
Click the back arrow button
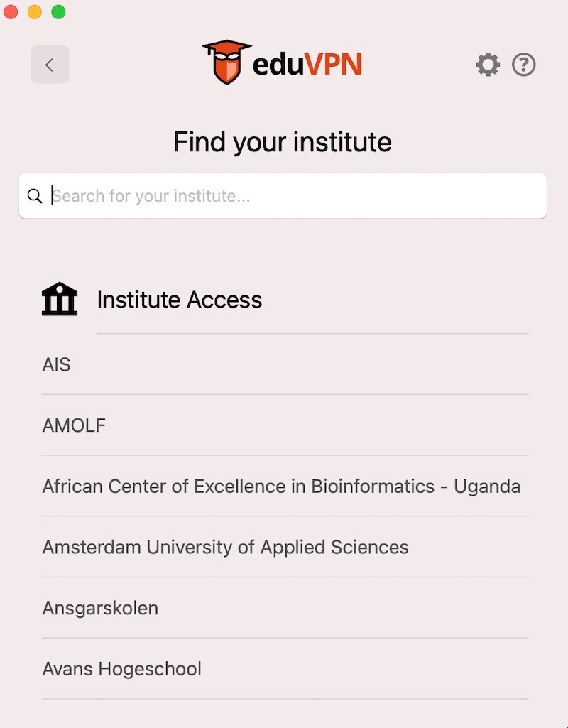point(50,65)
